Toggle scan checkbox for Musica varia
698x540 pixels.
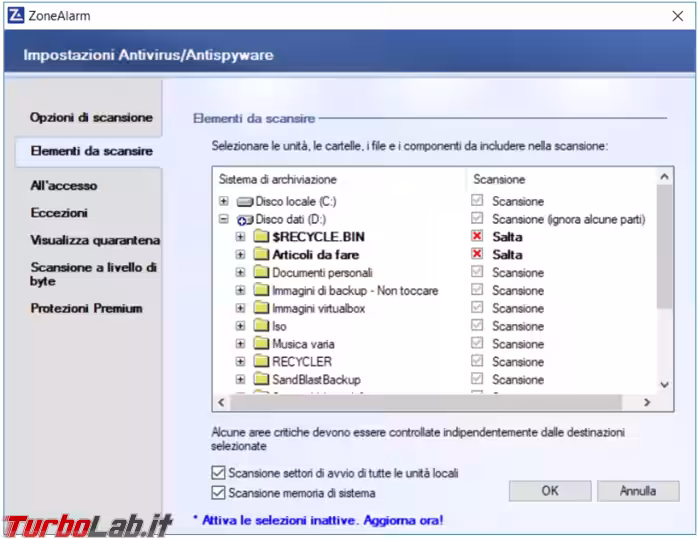pyautogui.click(x=477, y=343)
